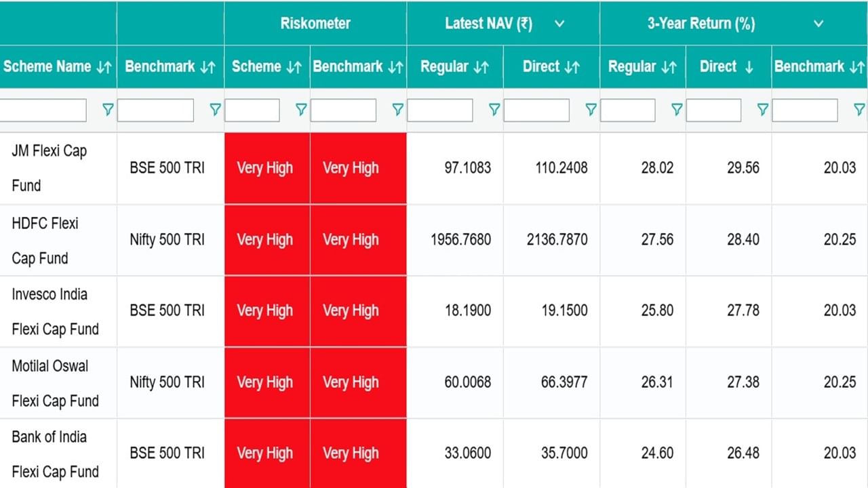Screen dimensions: 868x488
Task: Click return value 27.78
Action: (743, 310)
